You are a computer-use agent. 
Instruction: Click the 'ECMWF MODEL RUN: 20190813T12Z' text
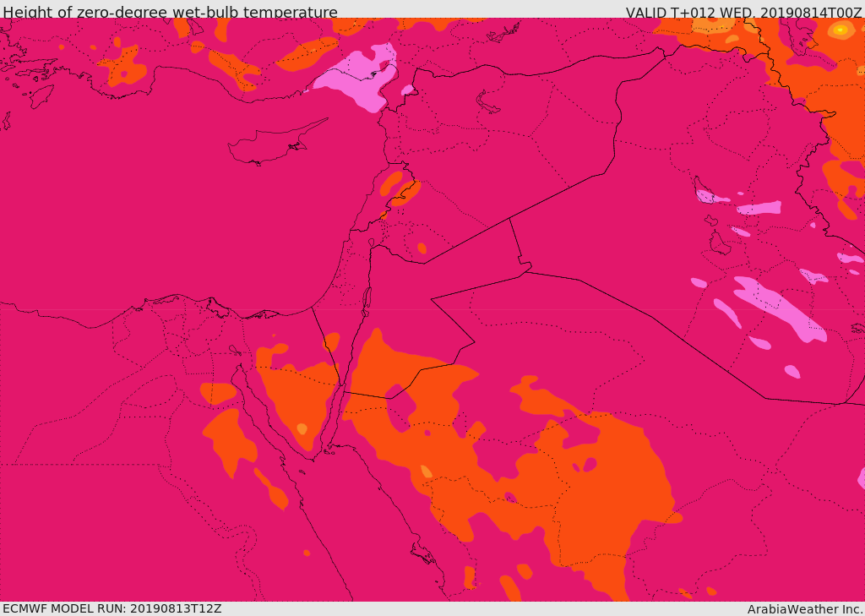tap(112, 608)
